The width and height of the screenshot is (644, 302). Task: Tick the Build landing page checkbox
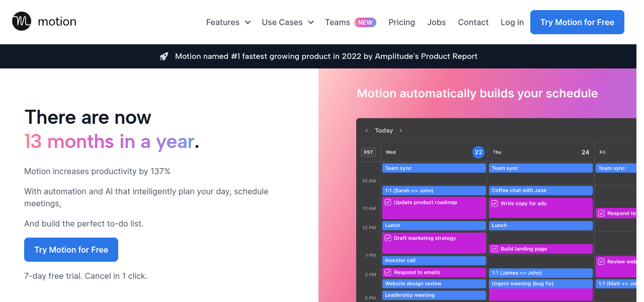click(x=495, y=249)
